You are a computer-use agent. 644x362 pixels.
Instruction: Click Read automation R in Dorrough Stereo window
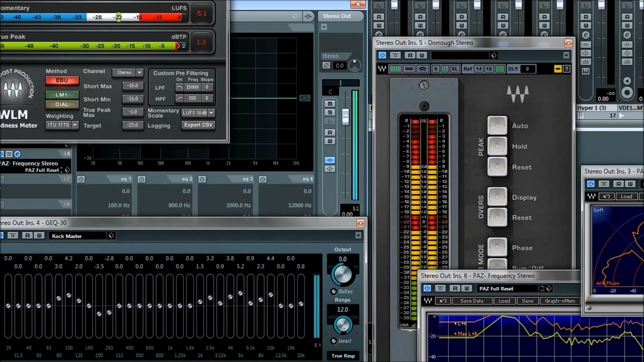[410, 55]
